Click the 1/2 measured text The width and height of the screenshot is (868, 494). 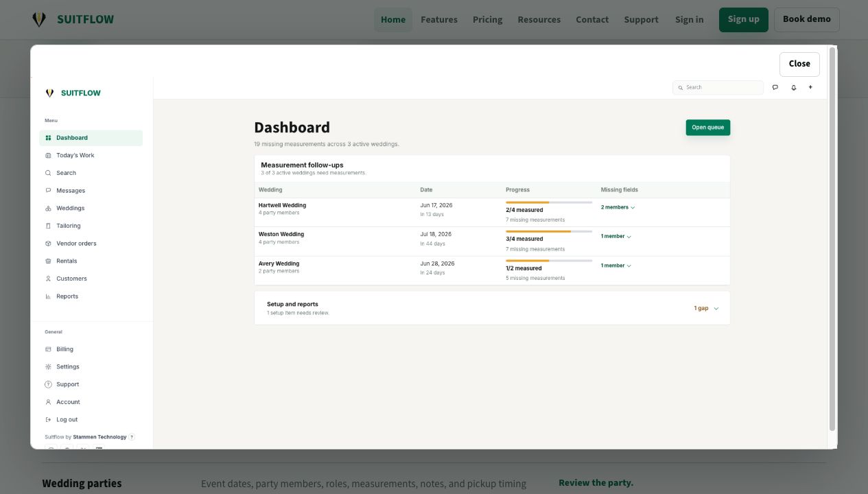pos(524,268)
